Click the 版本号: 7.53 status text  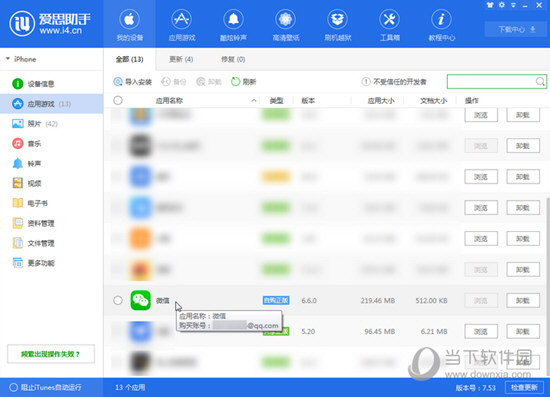click(476, 388)
